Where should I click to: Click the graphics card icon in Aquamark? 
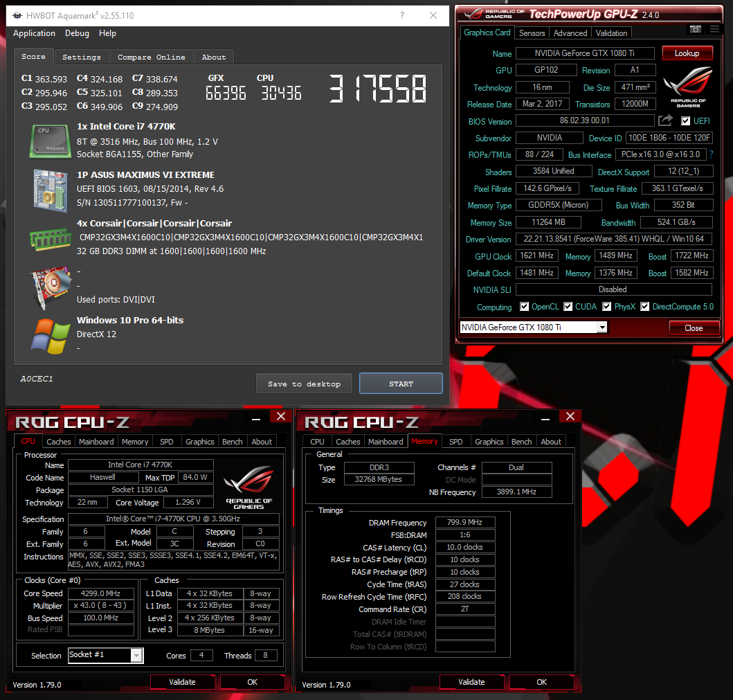click(50, 287)
